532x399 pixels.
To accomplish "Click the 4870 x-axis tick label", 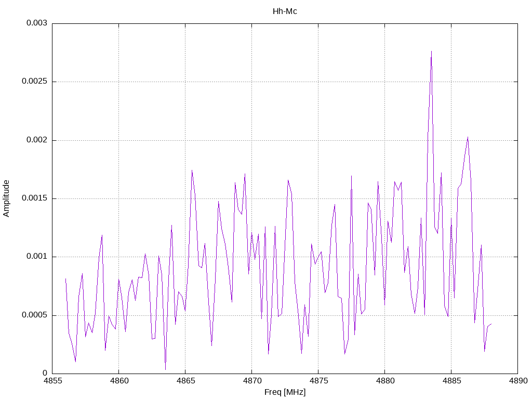I will pos(252,381).
